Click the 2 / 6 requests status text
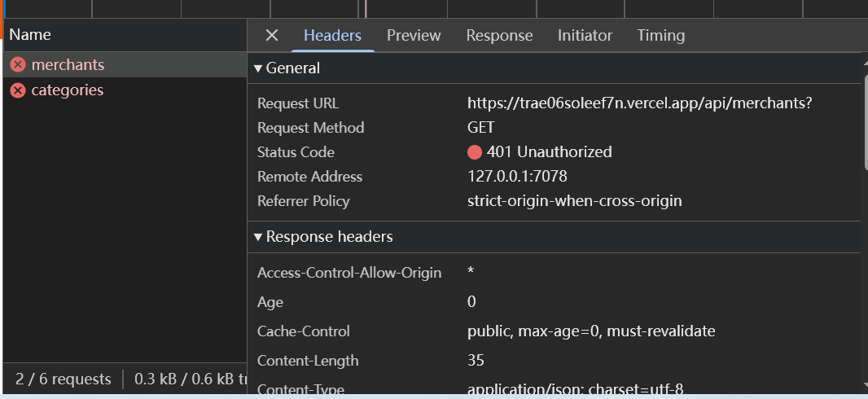The image size is (868, 399). pos(63,379)
